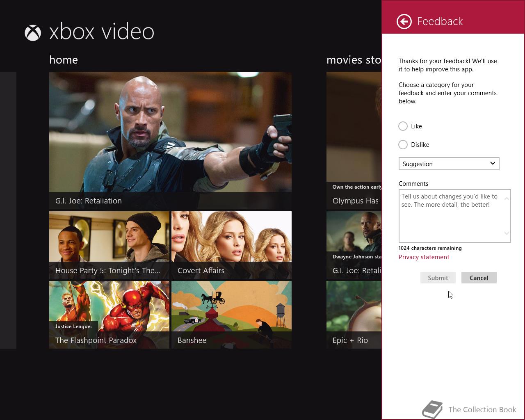Open the Dwayne Johnson G.I. Joe store tile
525x420 pixels.
354,245
